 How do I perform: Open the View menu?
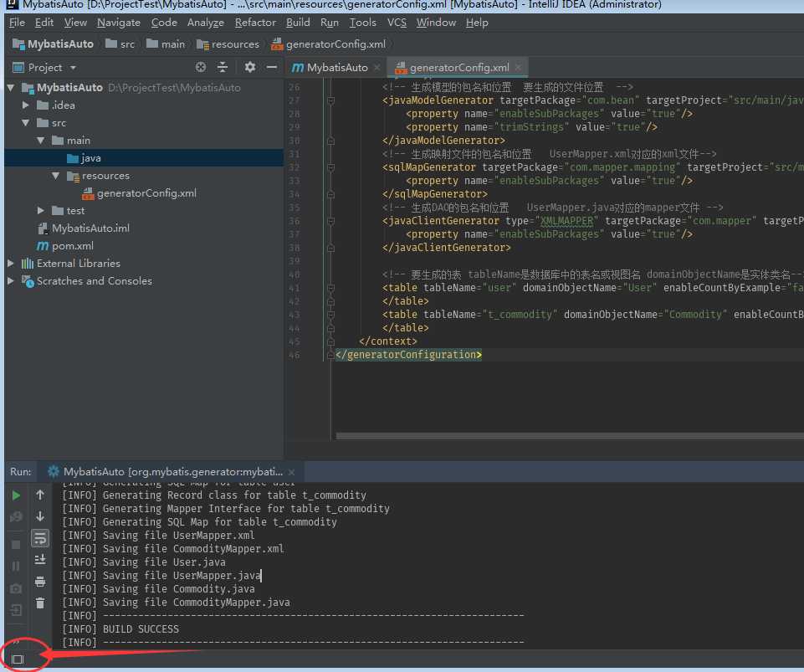pyautogui.click(x=75, y=23)
